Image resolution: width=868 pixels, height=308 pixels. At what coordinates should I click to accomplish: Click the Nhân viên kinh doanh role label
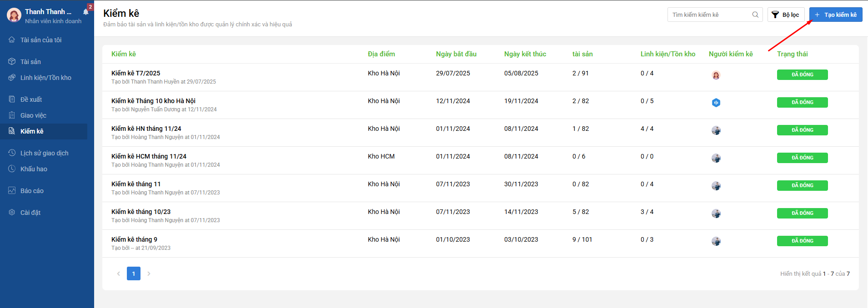53,21
